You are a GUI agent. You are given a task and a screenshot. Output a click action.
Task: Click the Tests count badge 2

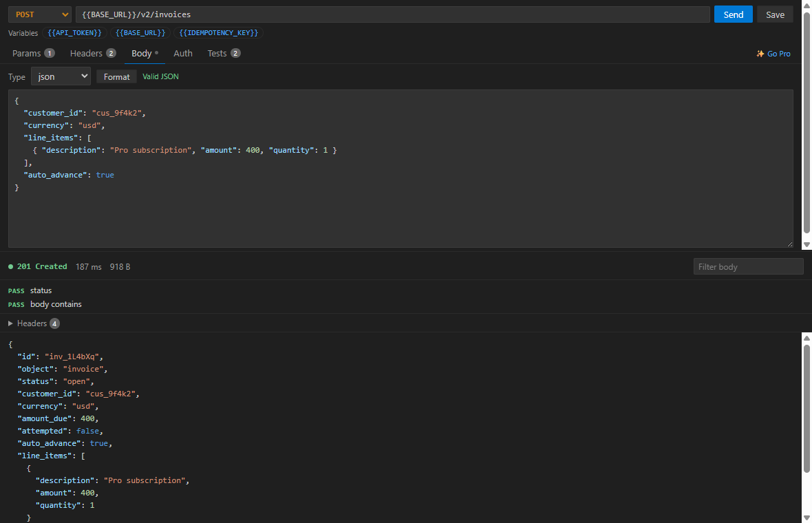coord(235,54)
